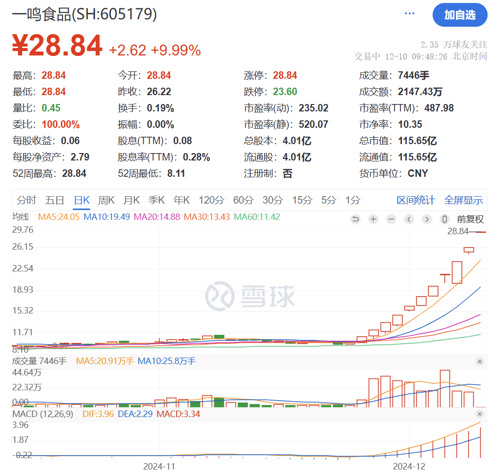Switch to the 120分 chart tab
Image resolution: width=500 pixels, height=473 pixels.
point(211,200)
